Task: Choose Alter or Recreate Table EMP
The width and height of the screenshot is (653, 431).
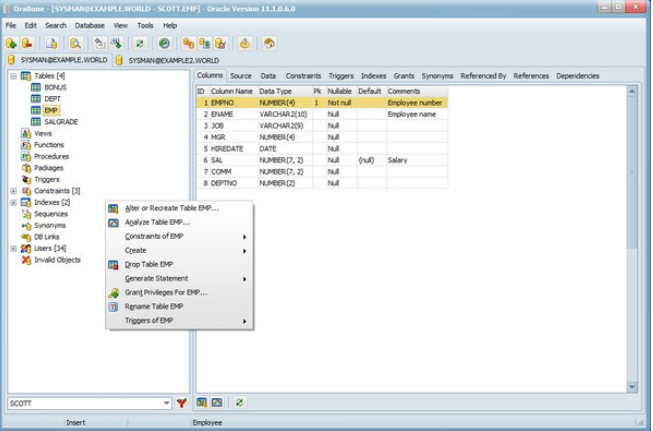Action: [179, 208]
